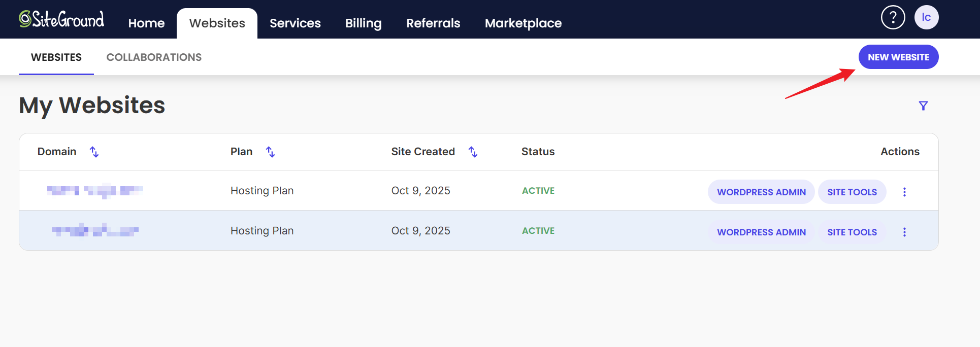Visit the Marketplace section
This screenshot has height=347, width=980.
click(x=523, y=23)
